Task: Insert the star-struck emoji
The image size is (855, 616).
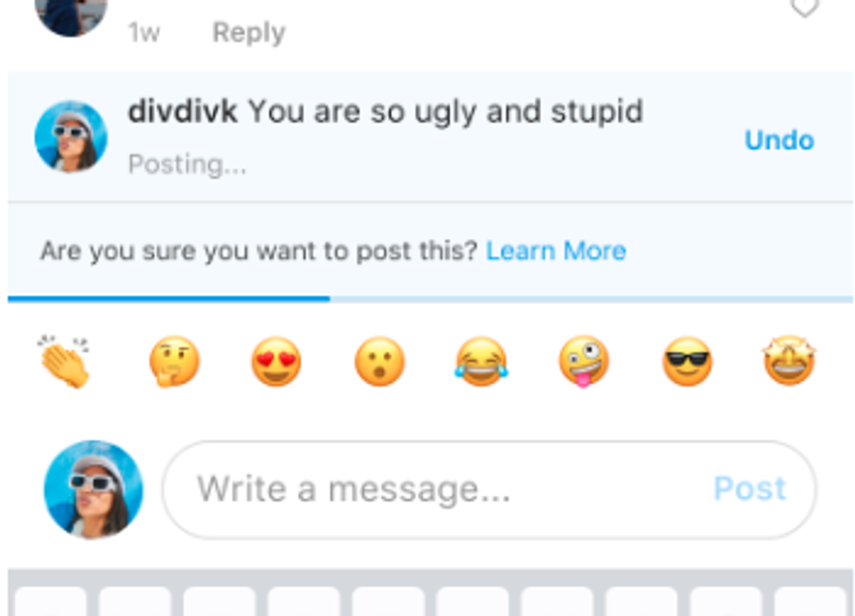Action: 789,360
